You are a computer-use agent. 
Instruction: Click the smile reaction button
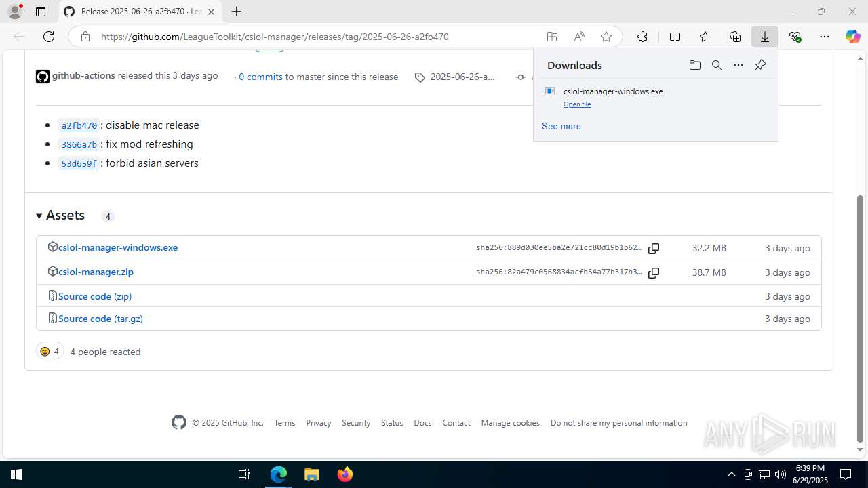pos(50,351)
